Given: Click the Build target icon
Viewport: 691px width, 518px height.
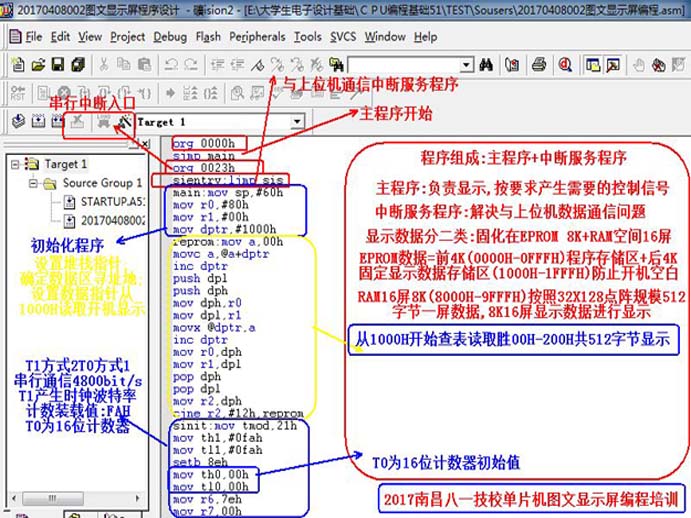Looking at the screenshot, I should 38,121.
